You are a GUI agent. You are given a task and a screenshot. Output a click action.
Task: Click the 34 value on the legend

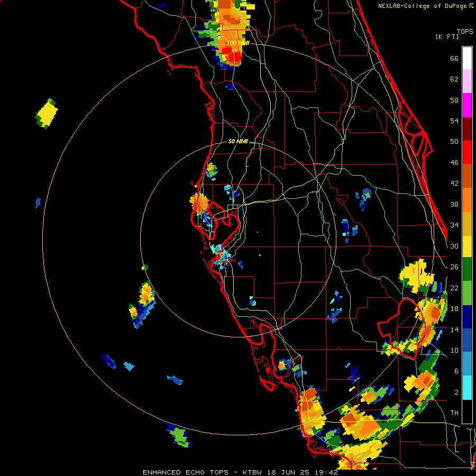tap(454, 225)
